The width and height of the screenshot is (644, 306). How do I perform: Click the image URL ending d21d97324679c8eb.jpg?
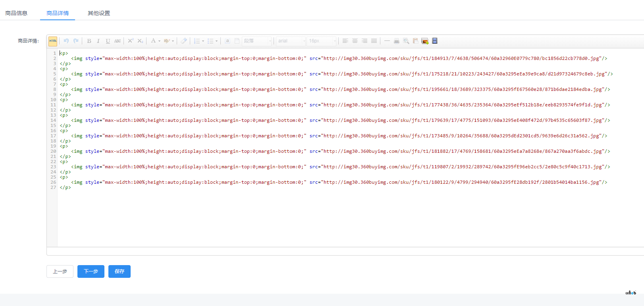click(465, 74)
